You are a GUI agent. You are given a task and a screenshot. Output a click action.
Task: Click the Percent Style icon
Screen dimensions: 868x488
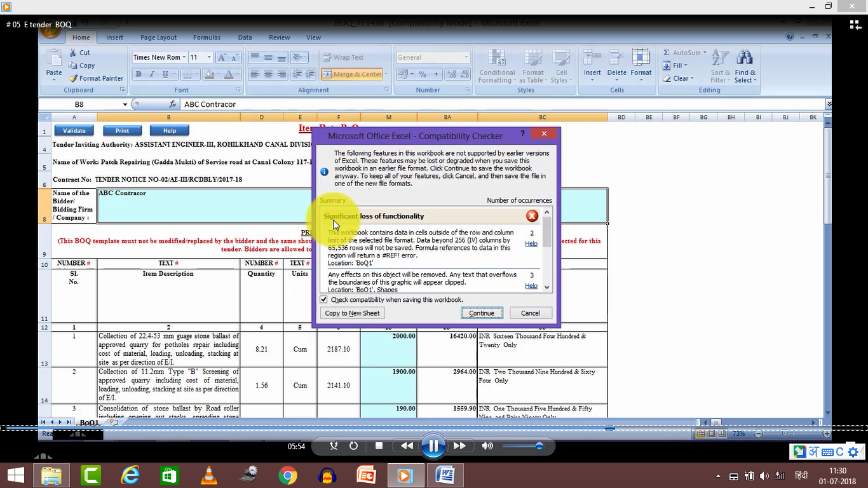click(x=421, y=74)
